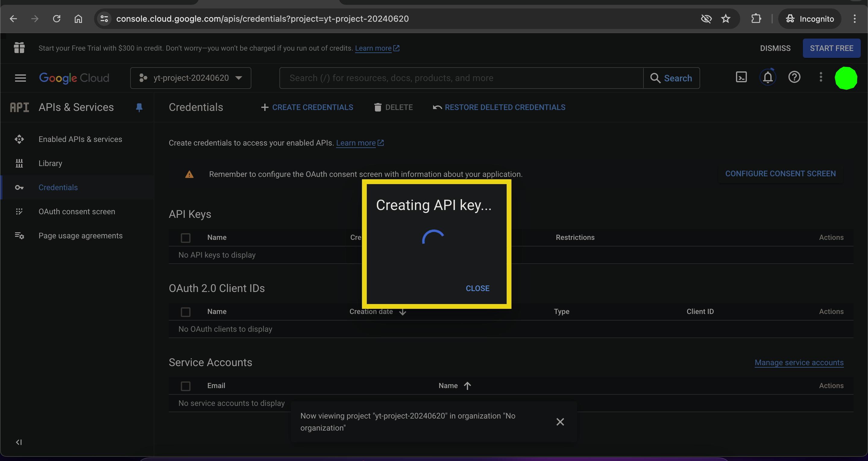Select all service accounts checkbox
The width and height of the screenshot is (868, 461).
click(x=186, y=386)
